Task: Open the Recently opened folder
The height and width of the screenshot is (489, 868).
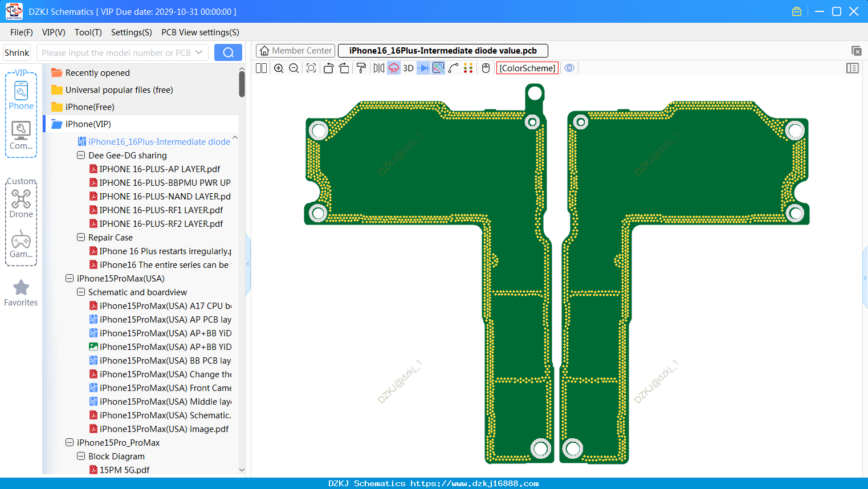Action: (97, 73)
